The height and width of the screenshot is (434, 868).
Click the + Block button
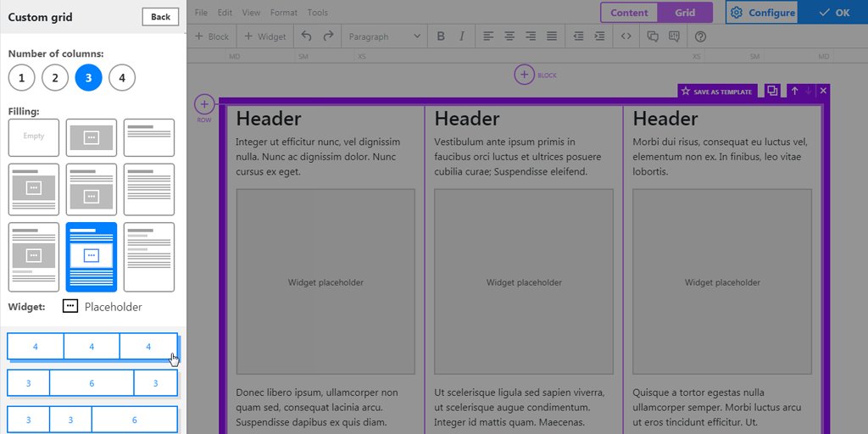[x=212, y=36]
